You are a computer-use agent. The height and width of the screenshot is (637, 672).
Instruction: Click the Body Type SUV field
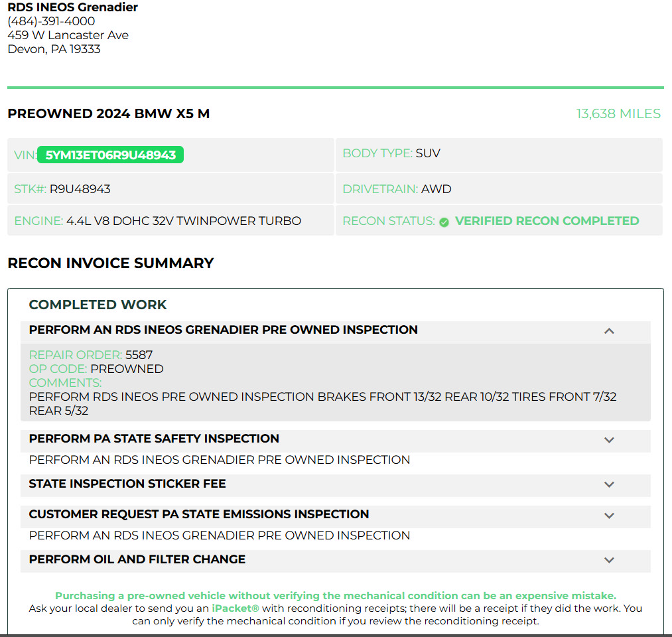(x=499, y=153)
